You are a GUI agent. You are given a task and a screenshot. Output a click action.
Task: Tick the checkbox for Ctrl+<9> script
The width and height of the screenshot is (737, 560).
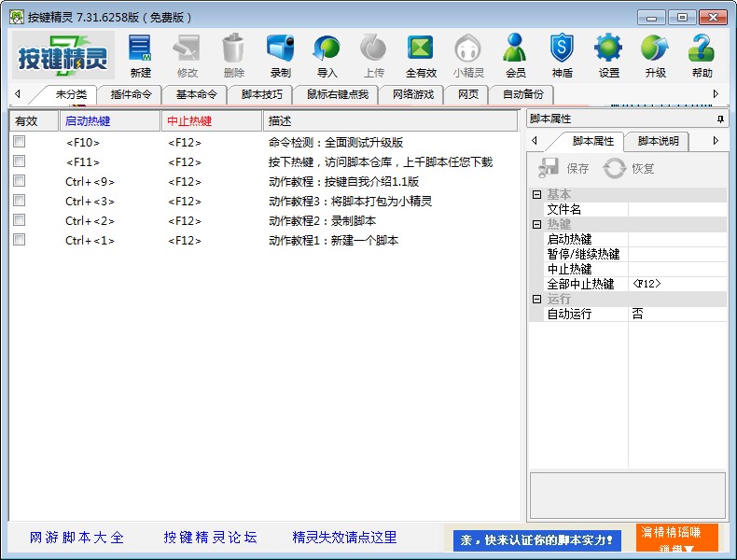[20, 181]
